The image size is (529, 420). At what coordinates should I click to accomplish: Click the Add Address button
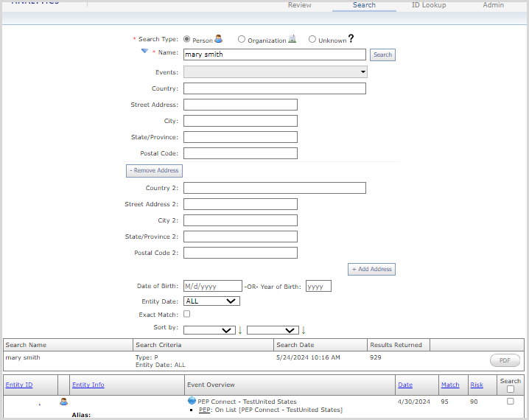pyautogui.click(x=372, y=269)
